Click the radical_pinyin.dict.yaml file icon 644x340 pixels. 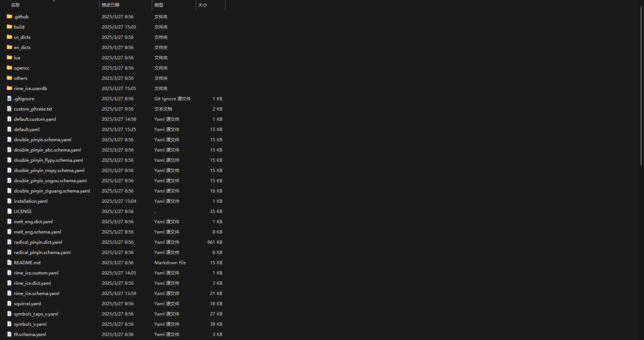pyautogui.click(x=10, y=242)
